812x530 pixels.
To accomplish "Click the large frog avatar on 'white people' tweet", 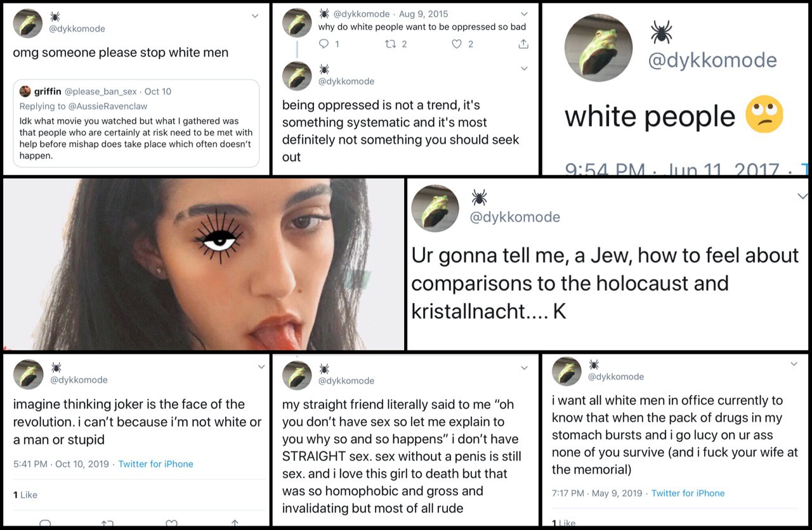I will tap(599, 48).
